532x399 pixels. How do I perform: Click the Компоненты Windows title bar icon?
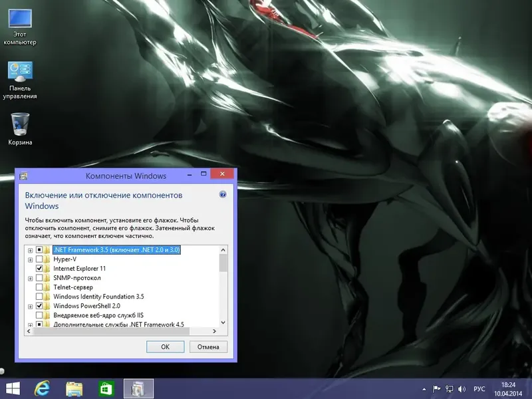pyautogui.click(x=23, y=176)
